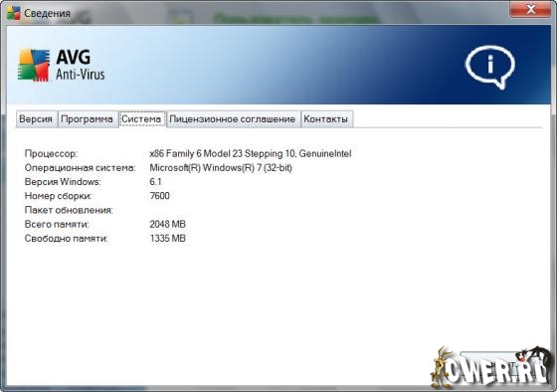This screenshot has height=392, width=557.
Task: Click the total memory value 2048 MB
Action: (x=168, y=224)
